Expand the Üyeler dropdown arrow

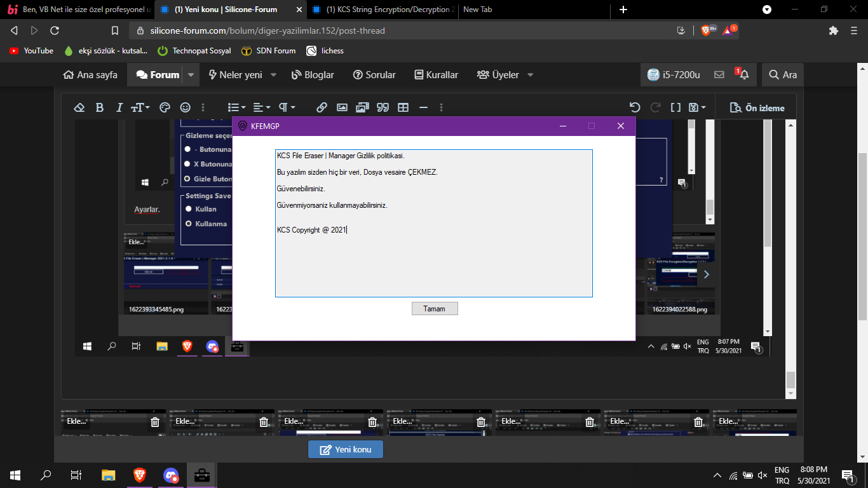530,75
